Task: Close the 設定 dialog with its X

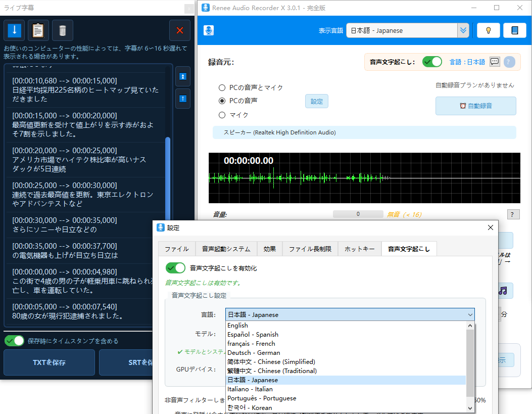Action: [x=490, y=227]
